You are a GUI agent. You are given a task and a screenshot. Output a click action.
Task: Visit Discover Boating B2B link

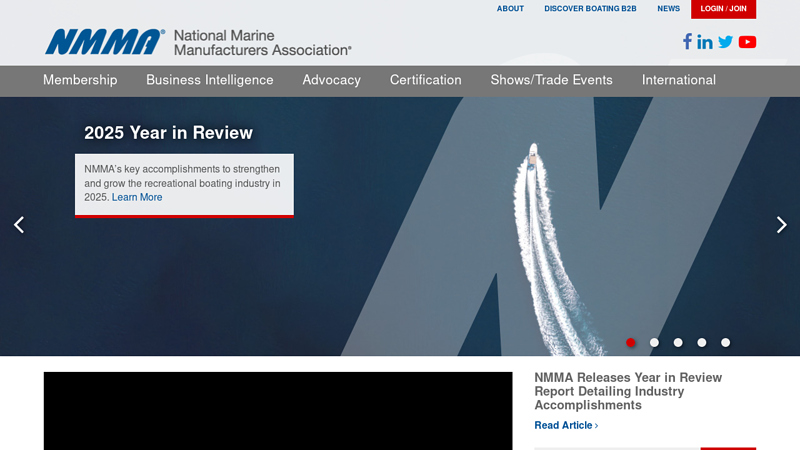point(590,9)
